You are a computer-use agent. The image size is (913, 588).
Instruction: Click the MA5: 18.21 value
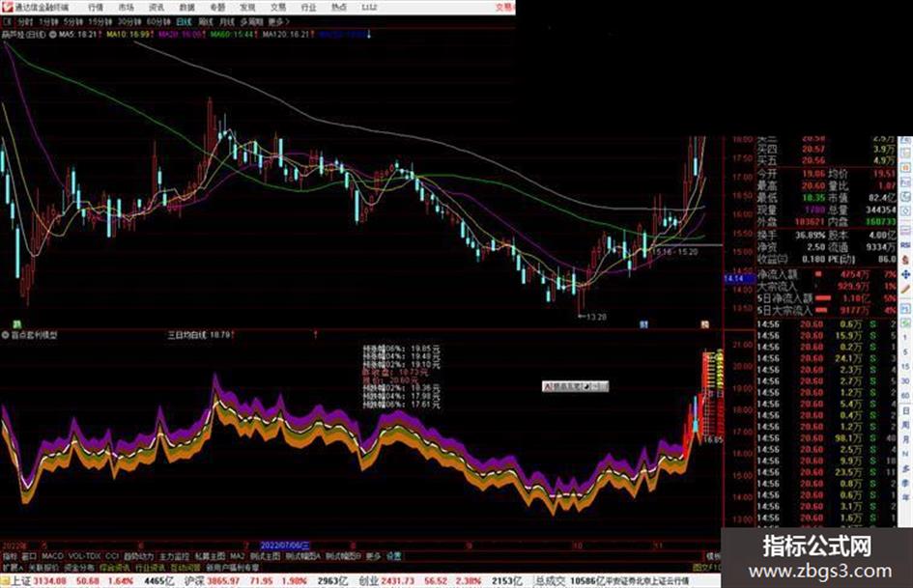pos(77,35)
